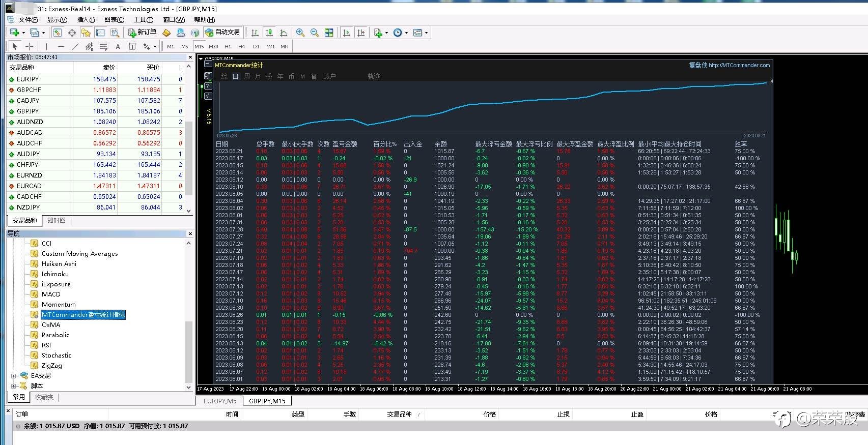The image size is (868, 445).
Task: Open the Strategy Tester icon
Action: coord(115,33)
